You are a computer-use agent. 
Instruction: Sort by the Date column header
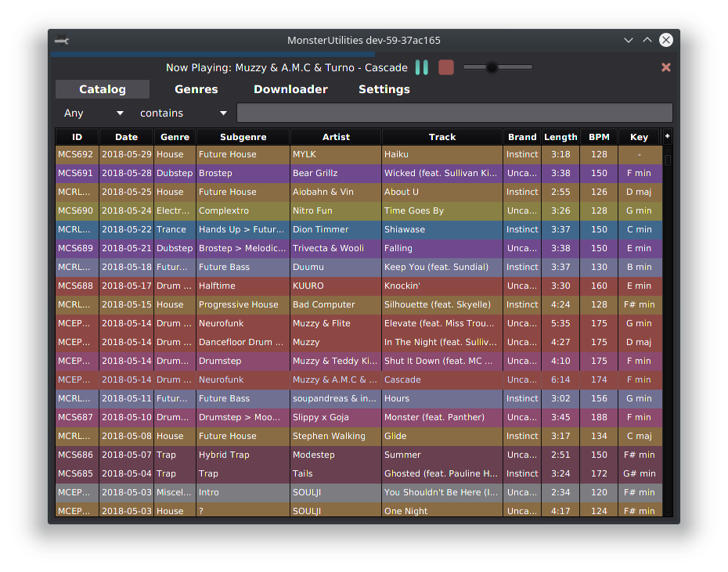pyautogui.click(x=126, y=137)
